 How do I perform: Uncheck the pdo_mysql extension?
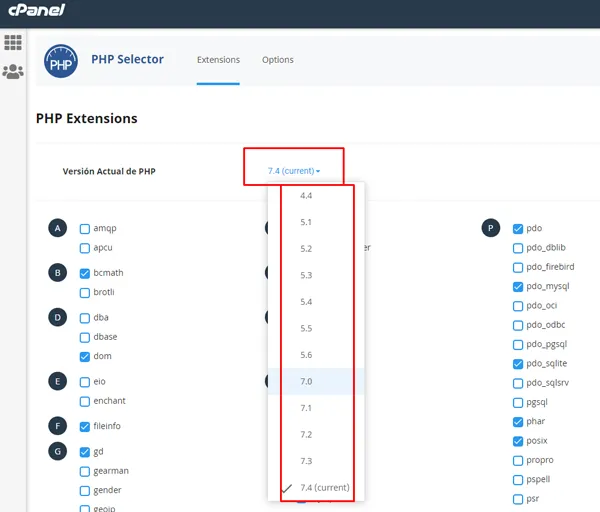[x=518, y=287]
